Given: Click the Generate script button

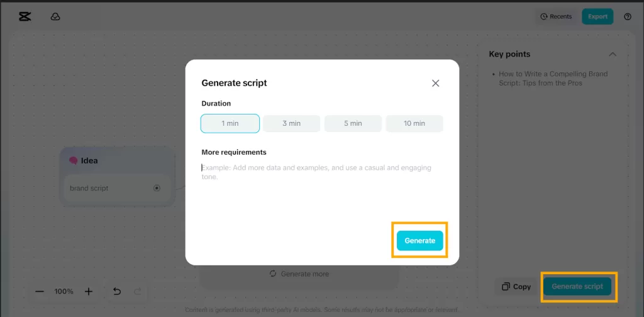Looking at the screenshot, I should coord(577,286).
